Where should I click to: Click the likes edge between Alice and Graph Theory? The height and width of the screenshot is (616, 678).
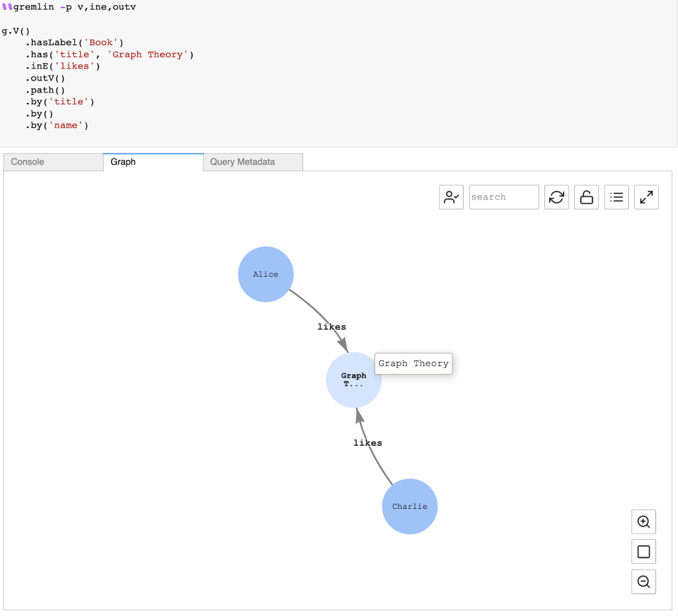(x=331, y=327)
